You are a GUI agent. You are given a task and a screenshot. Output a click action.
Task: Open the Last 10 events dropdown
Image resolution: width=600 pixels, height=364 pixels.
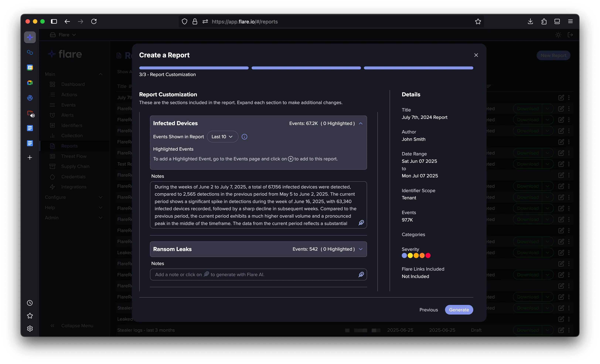222,137
